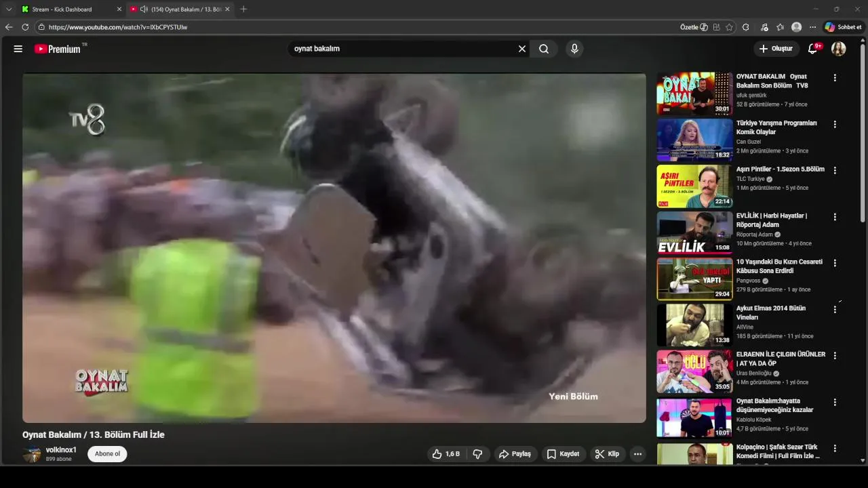Open media control icon in toolbar
The width and height of the screenshot is (868, 488).
[764, 27]
